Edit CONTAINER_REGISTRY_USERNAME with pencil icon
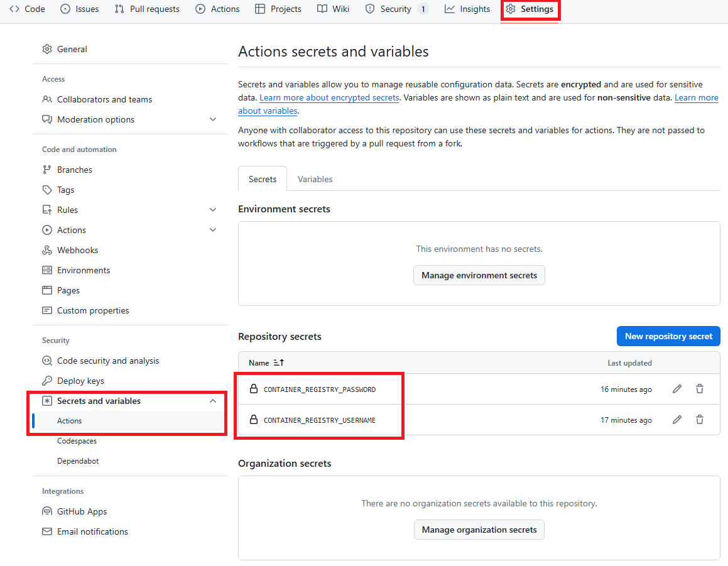Screen dimensions: 728x566 [x=677, y=420]
